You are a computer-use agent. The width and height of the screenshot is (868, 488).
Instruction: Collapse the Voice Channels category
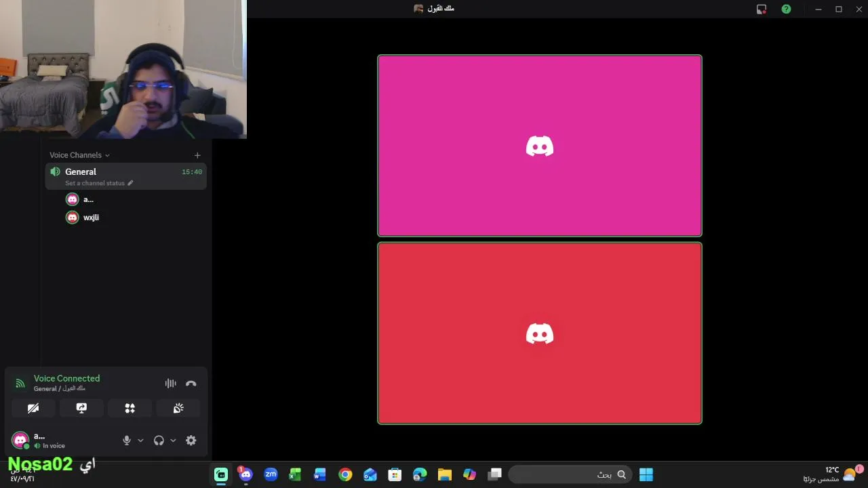[x=79, y=155]
